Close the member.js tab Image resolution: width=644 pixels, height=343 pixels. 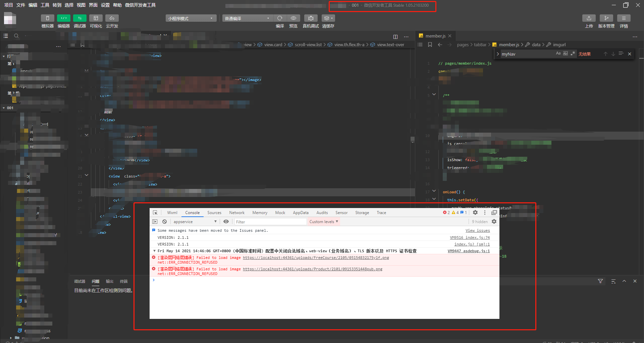click(x=450, y=36)
